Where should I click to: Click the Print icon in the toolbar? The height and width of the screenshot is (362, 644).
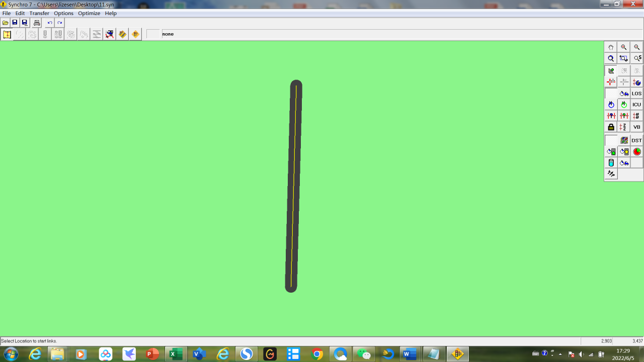(x=37, y=23)
